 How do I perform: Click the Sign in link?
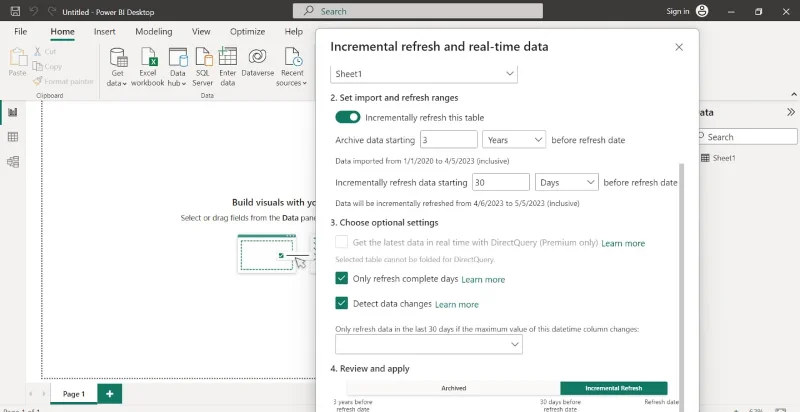tap(678, 11)
